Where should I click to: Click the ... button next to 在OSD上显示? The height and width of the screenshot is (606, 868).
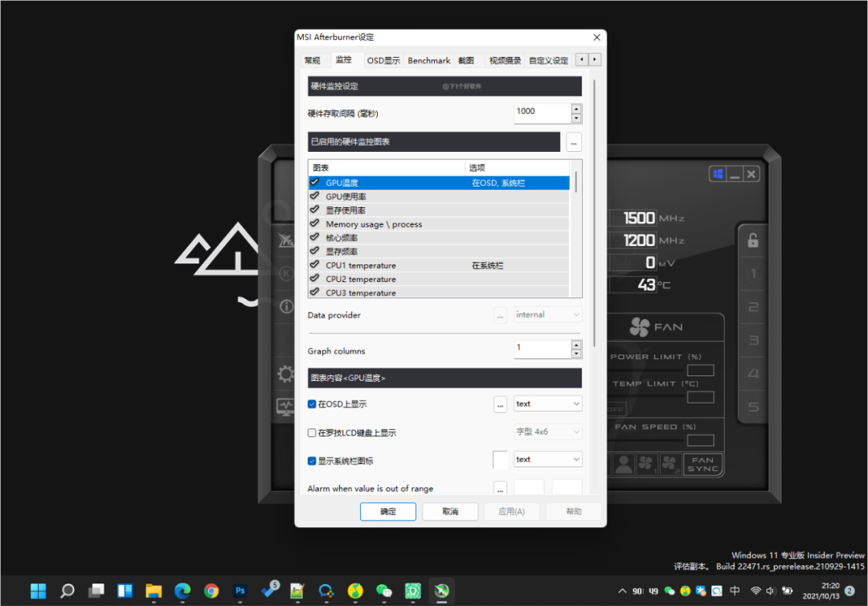coord(501,404)
